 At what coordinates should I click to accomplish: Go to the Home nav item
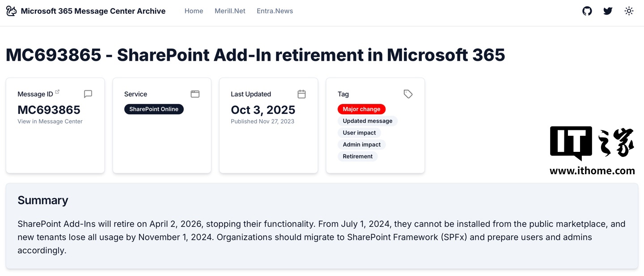pos(194,11)
